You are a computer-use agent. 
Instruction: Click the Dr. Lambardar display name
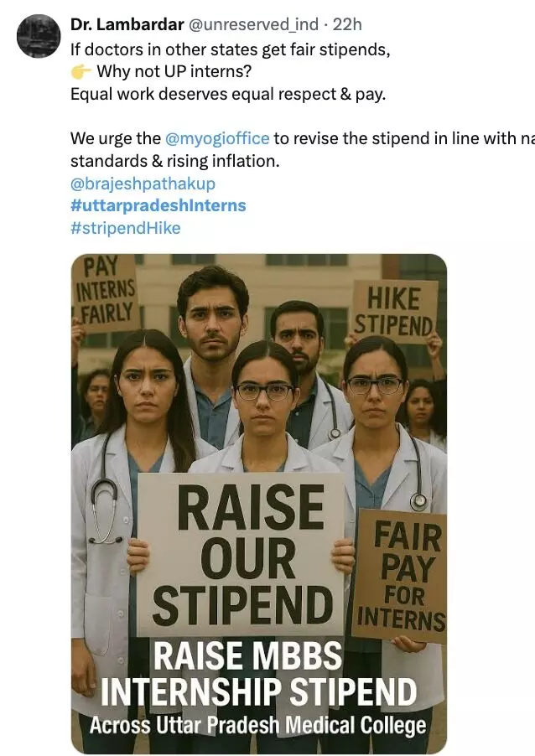(127, 24)
